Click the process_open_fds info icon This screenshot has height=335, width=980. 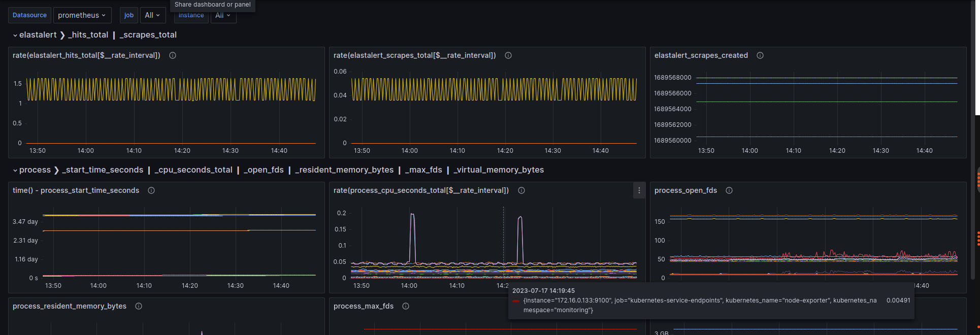(x=729, y=190)
